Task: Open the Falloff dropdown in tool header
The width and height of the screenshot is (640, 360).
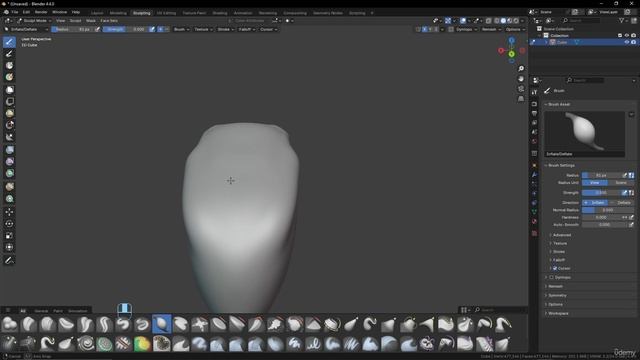Action: (x=247, y=29)
